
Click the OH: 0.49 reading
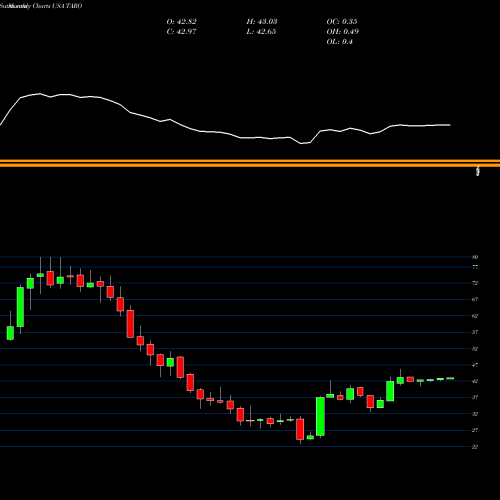click(x=342, y=32)
